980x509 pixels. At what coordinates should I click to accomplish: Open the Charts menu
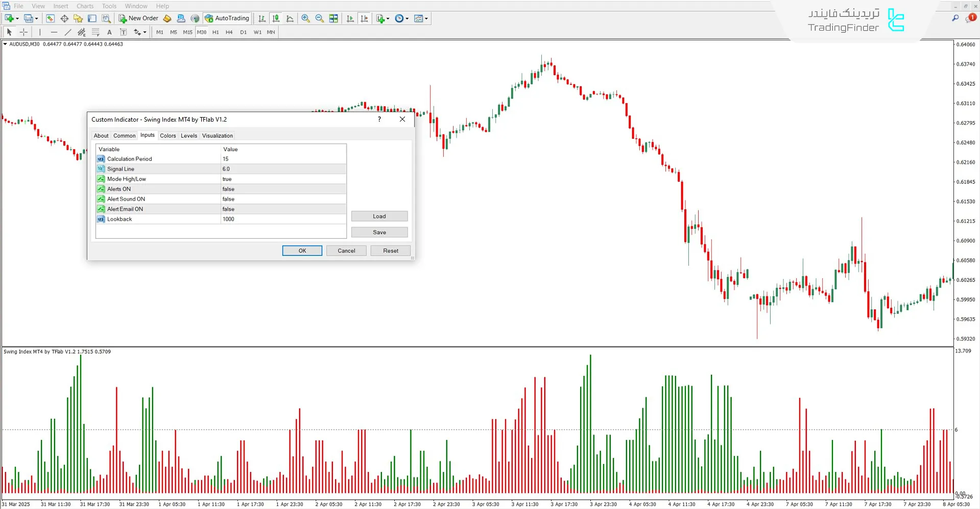click(85, 6)
